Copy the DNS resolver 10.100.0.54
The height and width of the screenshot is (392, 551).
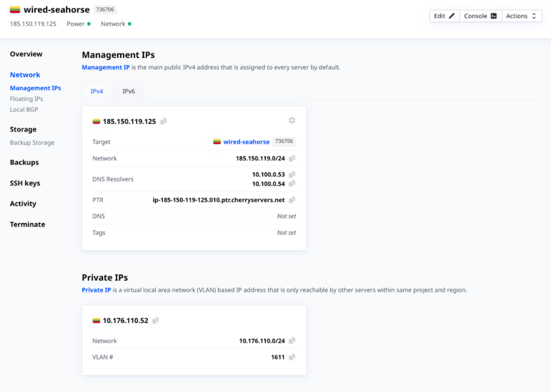(x=292, y=183)
